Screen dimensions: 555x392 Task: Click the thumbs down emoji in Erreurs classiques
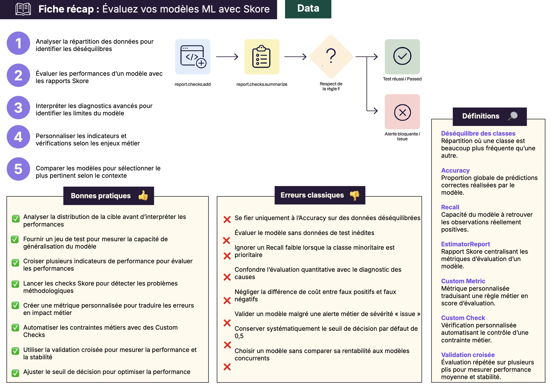(355, 195)
